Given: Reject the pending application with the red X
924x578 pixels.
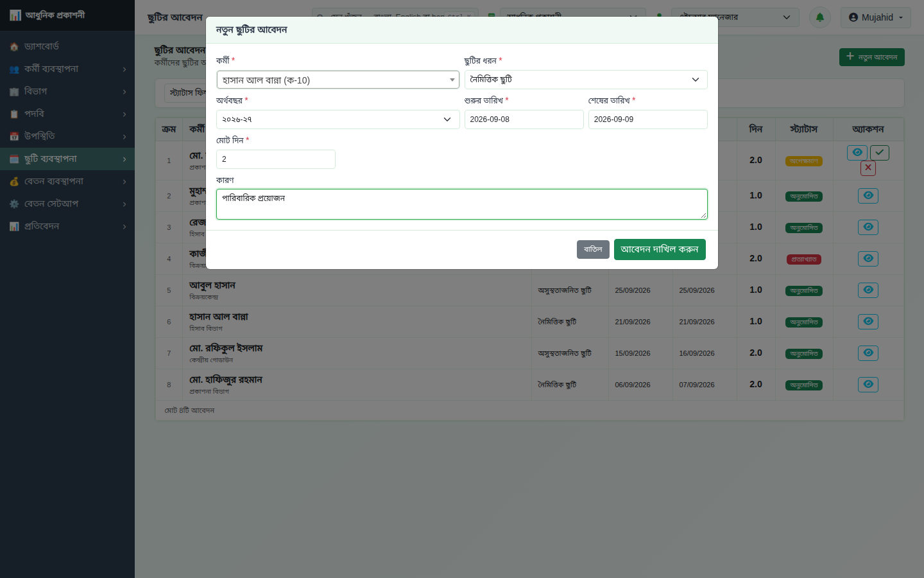Looking at the screenshot, I should 868,168.
